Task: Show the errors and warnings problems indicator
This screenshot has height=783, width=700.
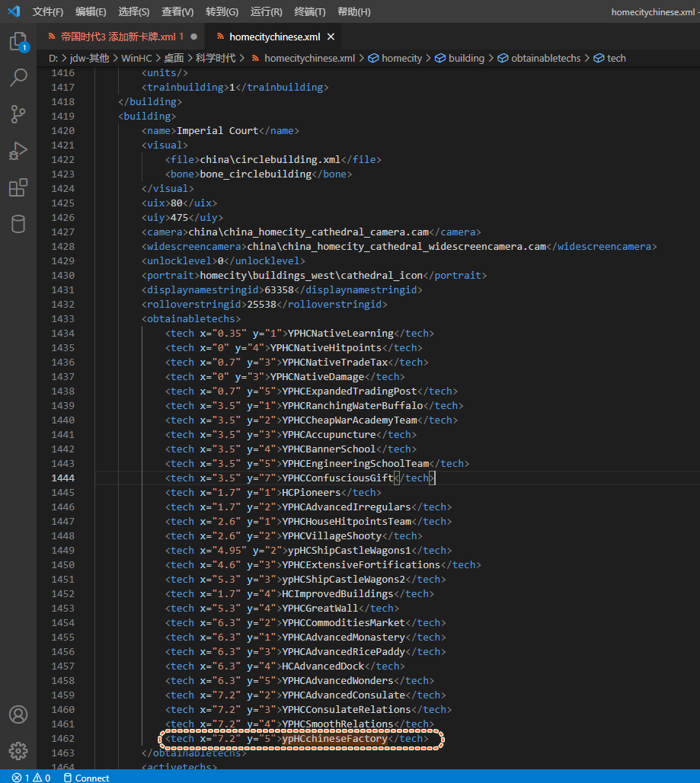Action: (31, 778)
